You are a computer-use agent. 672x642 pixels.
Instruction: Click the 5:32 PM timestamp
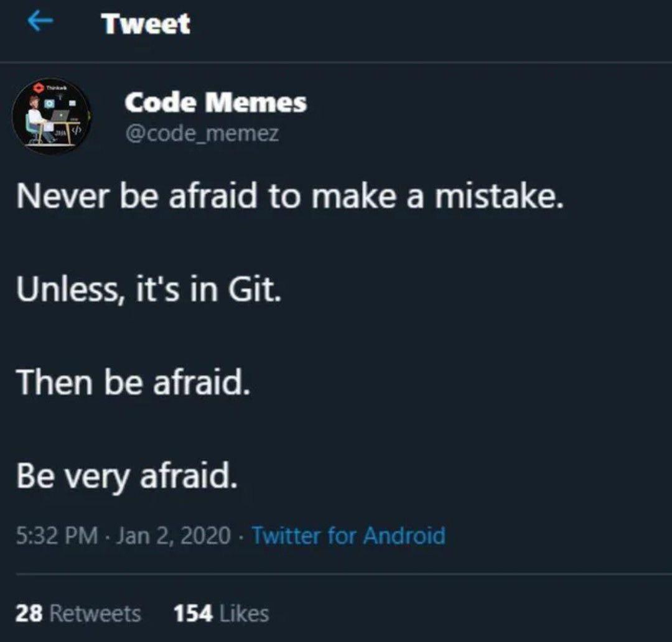point(57,535)
